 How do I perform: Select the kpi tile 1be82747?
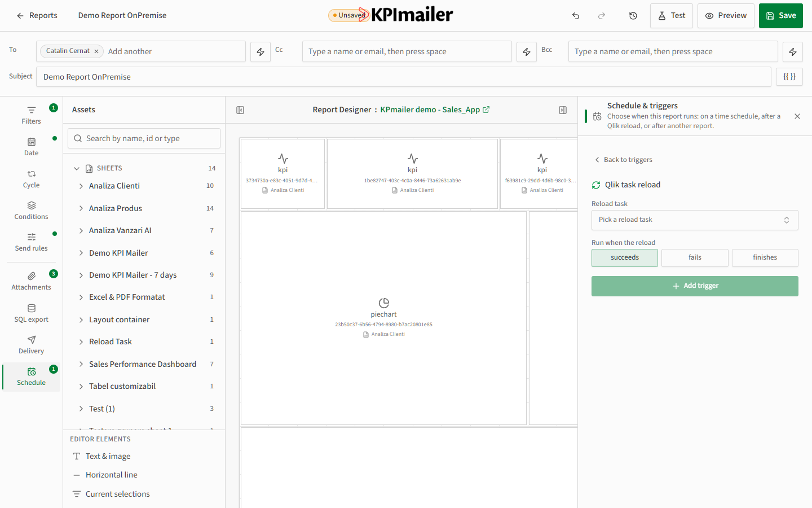point(413,174)
